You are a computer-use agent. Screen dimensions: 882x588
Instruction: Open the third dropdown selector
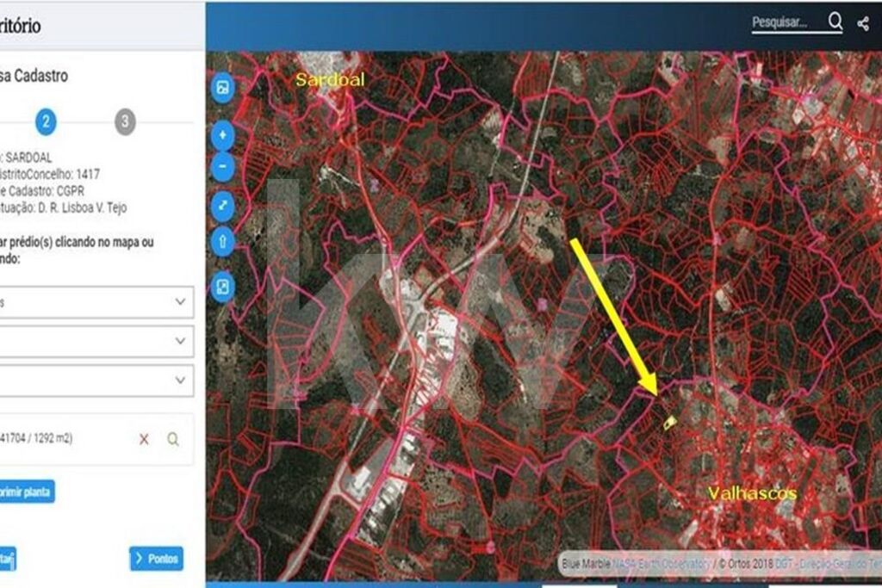[x=96, y=380]
